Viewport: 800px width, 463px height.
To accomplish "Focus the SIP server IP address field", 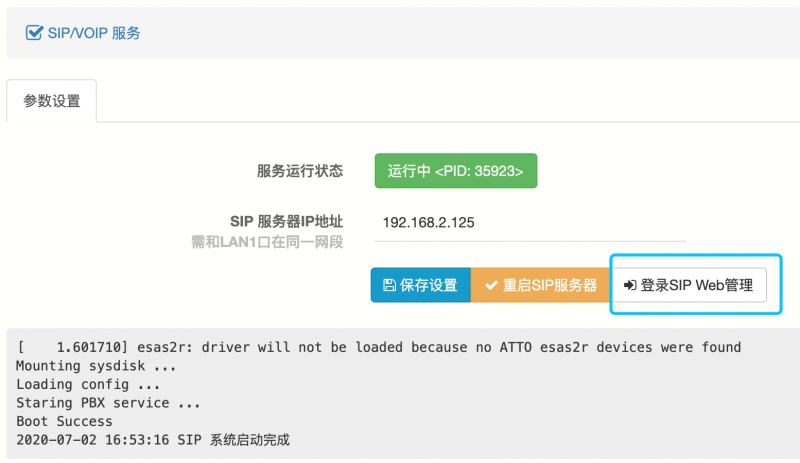I will tap(531, 223).
